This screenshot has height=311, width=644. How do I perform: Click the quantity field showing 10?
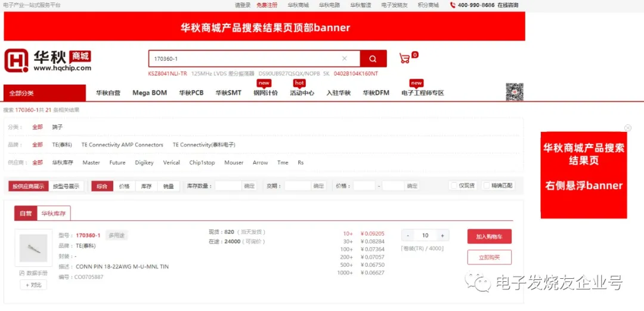[425, 235]
